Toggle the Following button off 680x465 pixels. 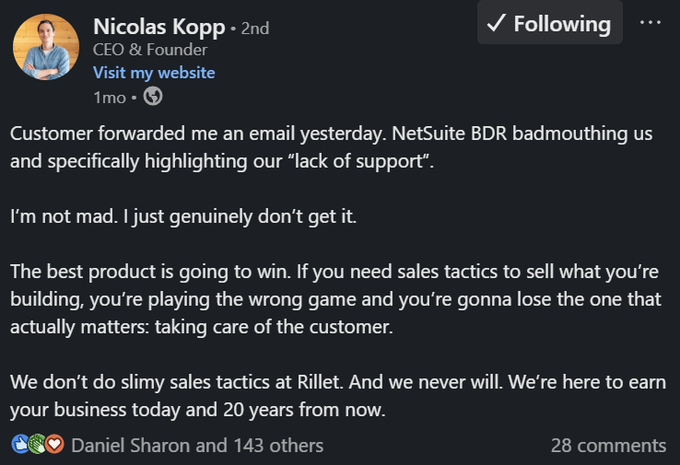coord(550,23)
